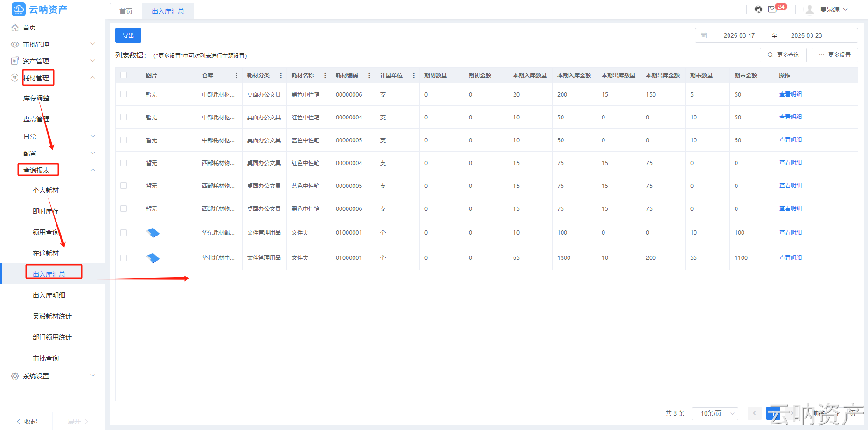The width and height of the screenshot is (868, 430).
Task: Collapse the sidebar with 收起
Action: 27,422
